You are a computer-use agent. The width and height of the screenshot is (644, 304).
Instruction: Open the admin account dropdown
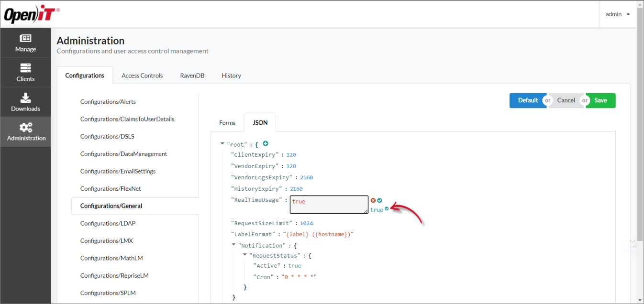pyautogui.click(x=617, y=14)
